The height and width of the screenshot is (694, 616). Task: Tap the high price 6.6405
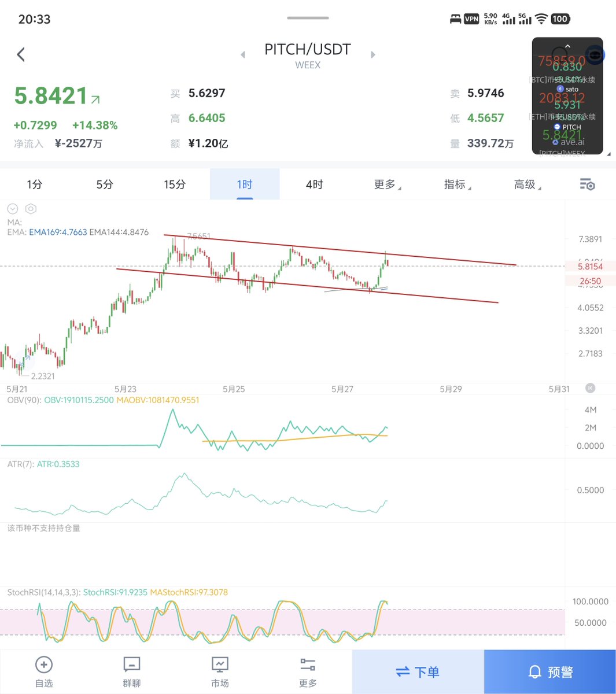click(206, 118)
